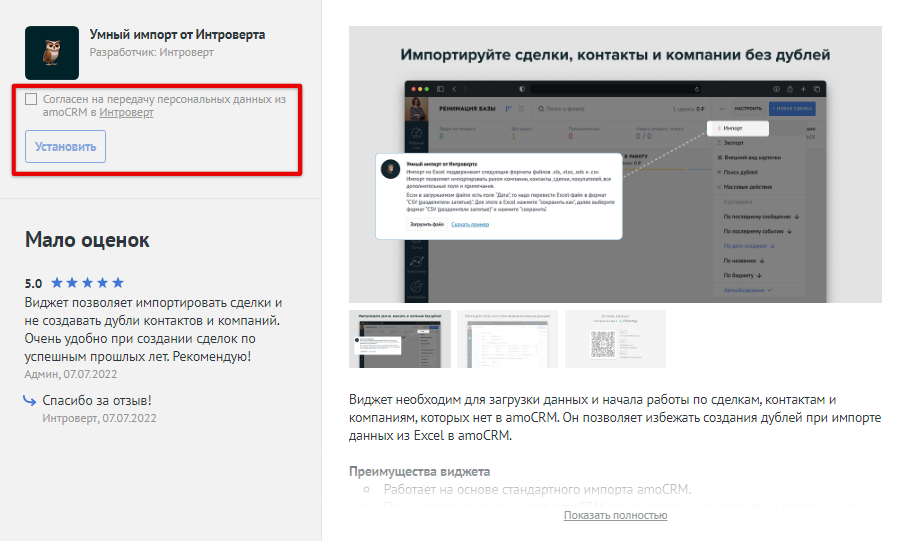Click the Спасибо за отзыв! reply text
Viewport: 905px width, 541px height.
pos(97,400)
